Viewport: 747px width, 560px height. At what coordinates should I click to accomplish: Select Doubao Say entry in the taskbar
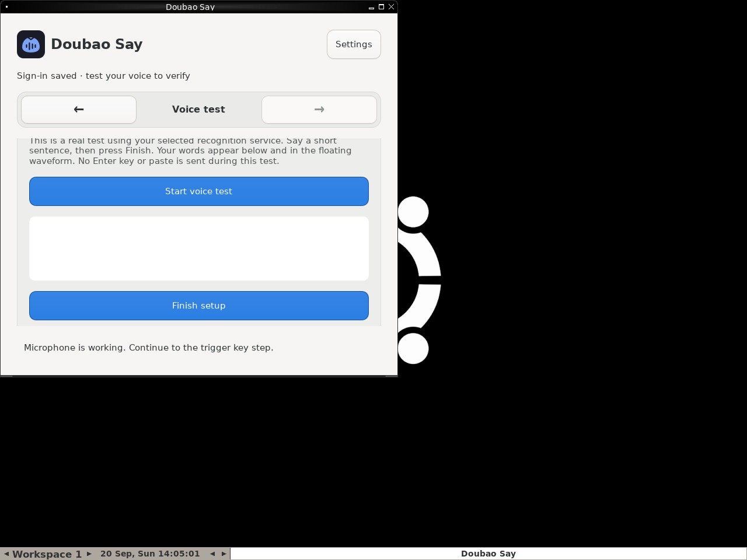click(x=488, y=554)
